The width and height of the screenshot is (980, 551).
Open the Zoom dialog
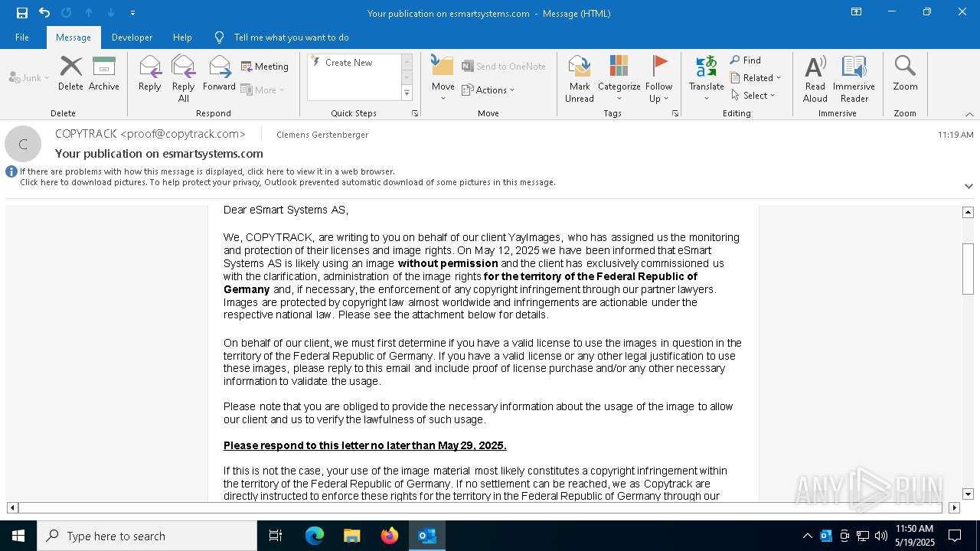(x=905, y=74)
